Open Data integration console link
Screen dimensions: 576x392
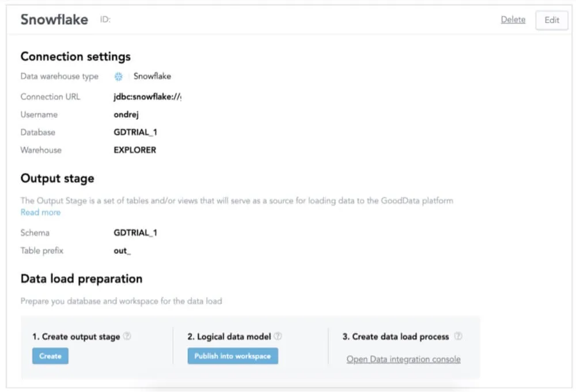coord(403,359)
